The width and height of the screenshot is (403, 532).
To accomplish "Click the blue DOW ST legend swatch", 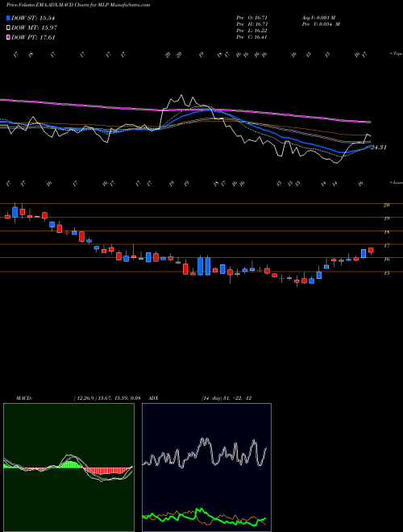I will tap(8, 18).
